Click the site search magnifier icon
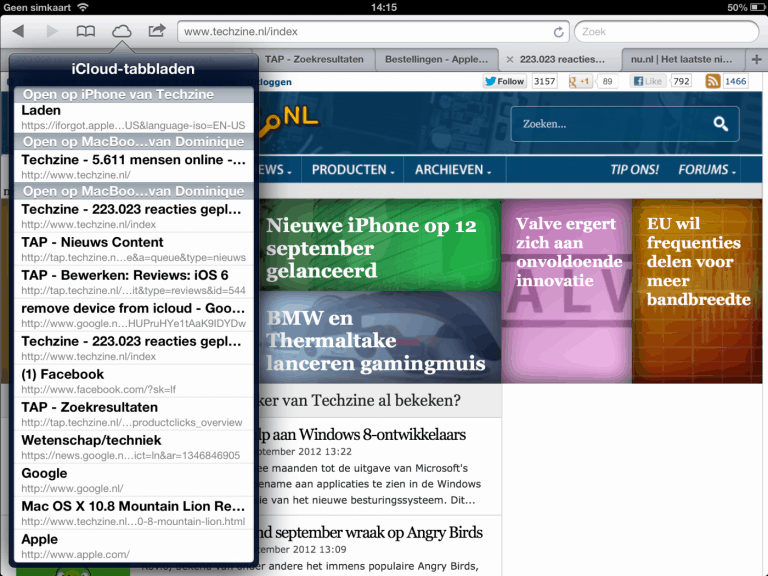Viewport: 768px width, 576px height. point(720,124)
